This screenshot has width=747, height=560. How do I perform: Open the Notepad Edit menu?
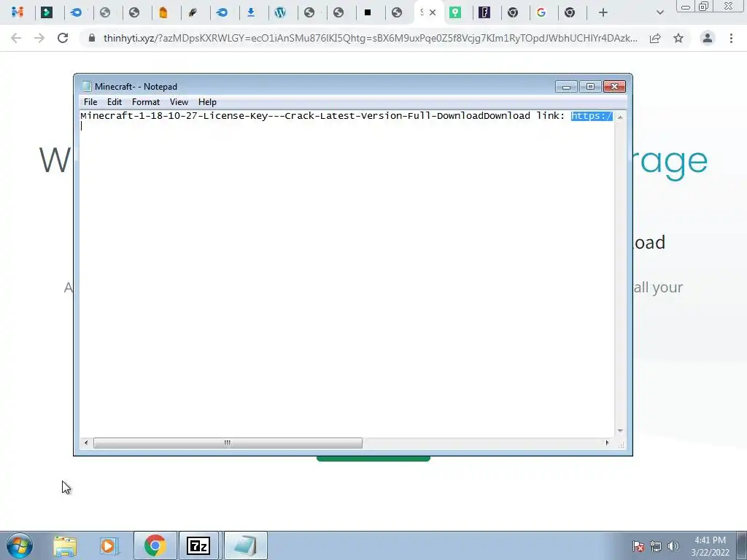click(x=115, y=102)
